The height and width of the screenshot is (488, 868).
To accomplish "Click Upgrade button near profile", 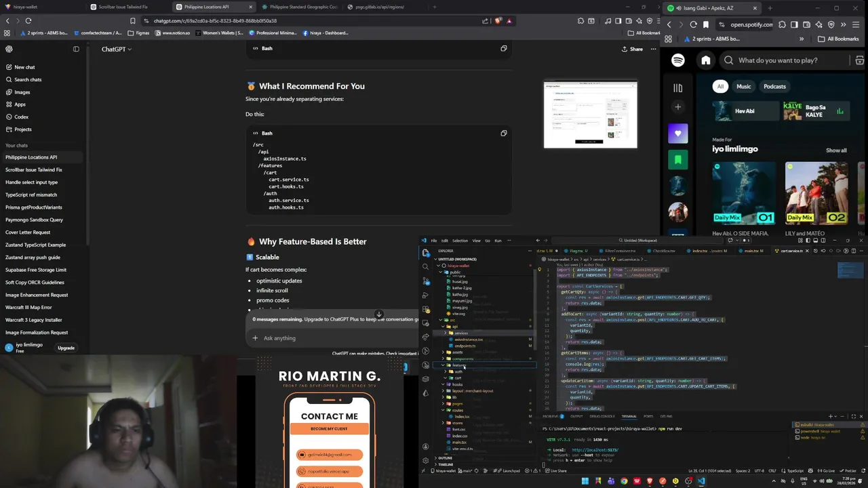I will 66,348.
